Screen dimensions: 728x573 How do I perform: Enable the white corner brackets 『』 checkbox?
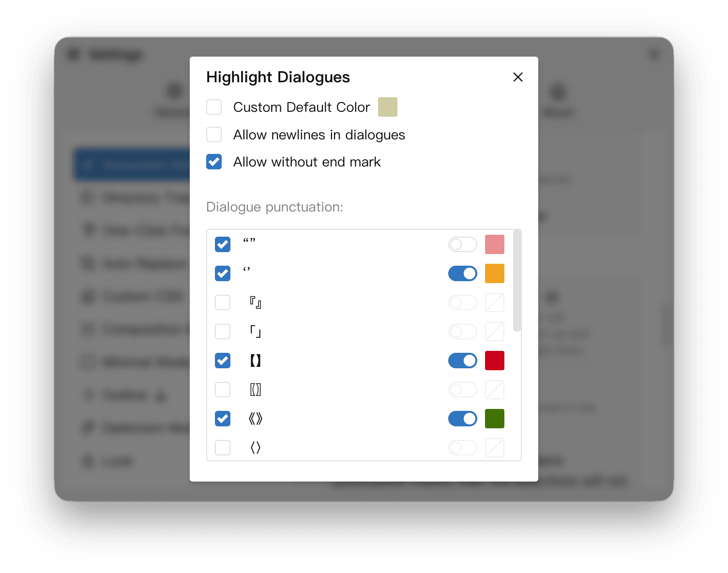223,302
